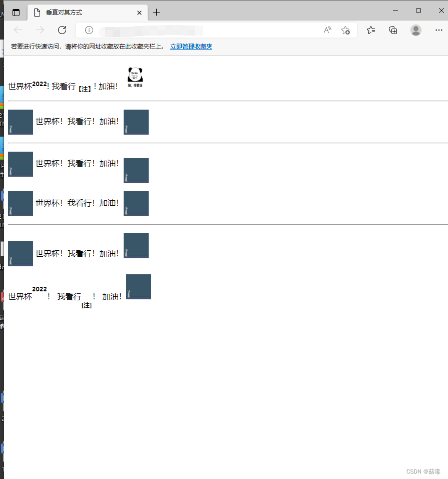Close the 垂直对其方式 tab

click(139, 13)
